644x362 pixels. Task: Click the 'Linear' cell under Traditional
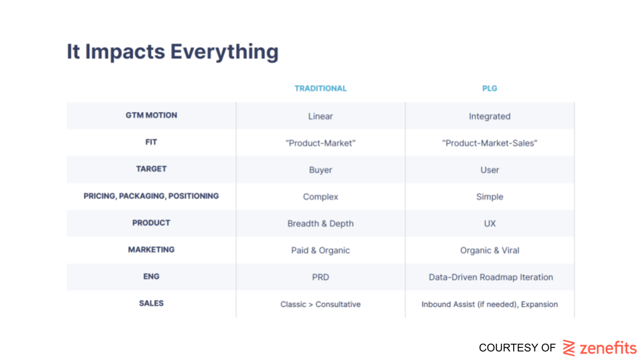point(321,116)
